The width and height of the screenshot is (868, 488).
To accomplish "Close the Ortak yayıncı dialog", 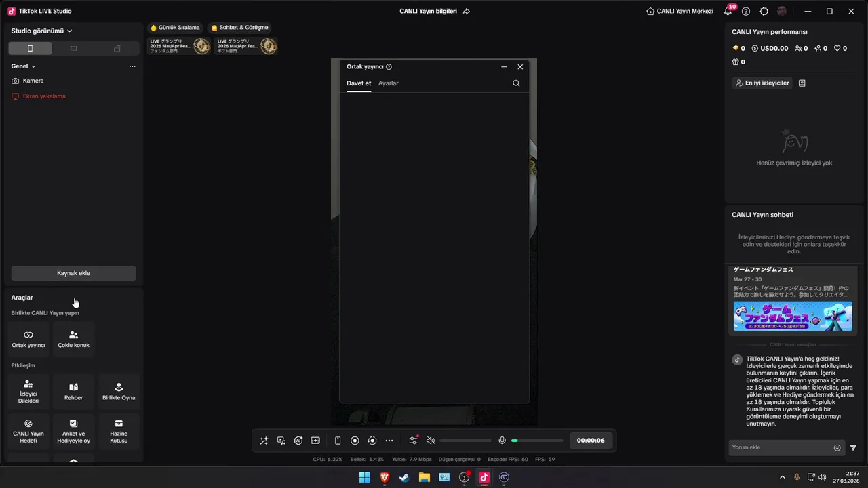I will (520, 67).
